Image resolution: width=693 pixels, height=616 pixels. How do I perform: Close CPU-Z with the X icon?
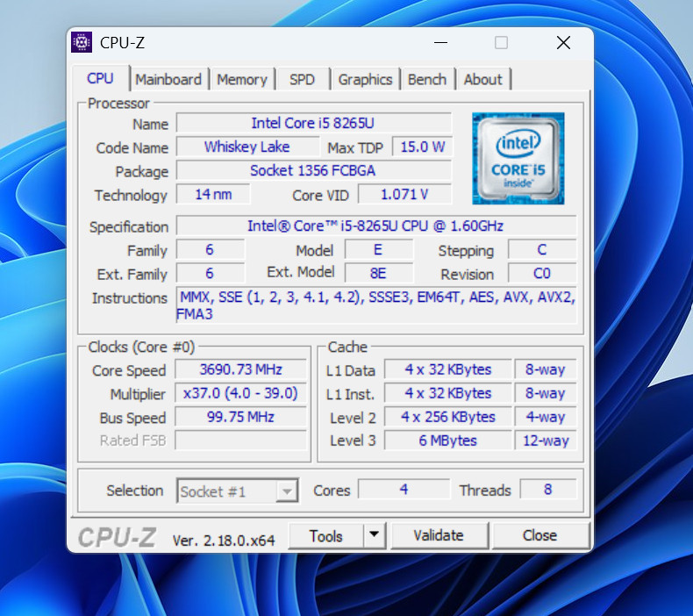tap(563, 43)
